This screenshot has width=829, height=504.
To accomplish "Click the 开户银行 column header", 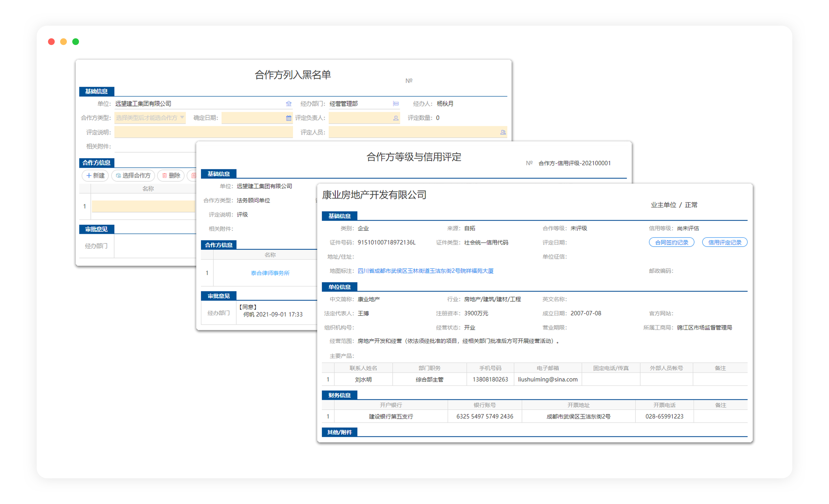I will pos(391,405).
